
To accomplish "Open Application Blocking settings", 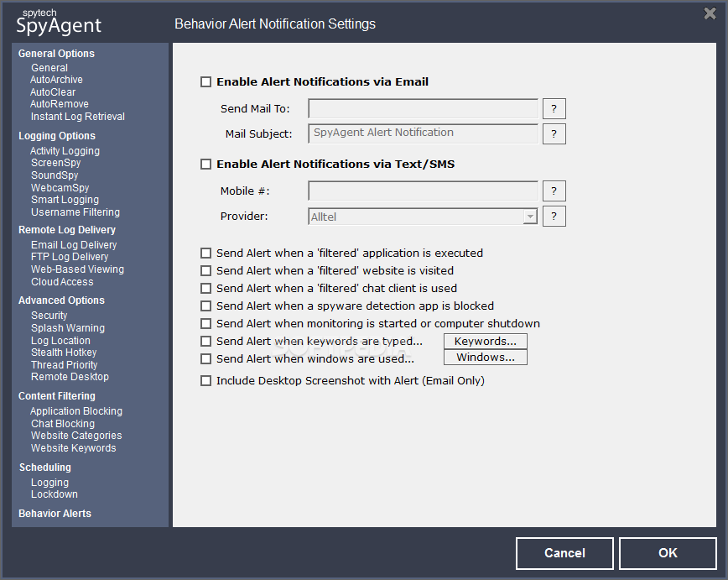I will [76, 411].
